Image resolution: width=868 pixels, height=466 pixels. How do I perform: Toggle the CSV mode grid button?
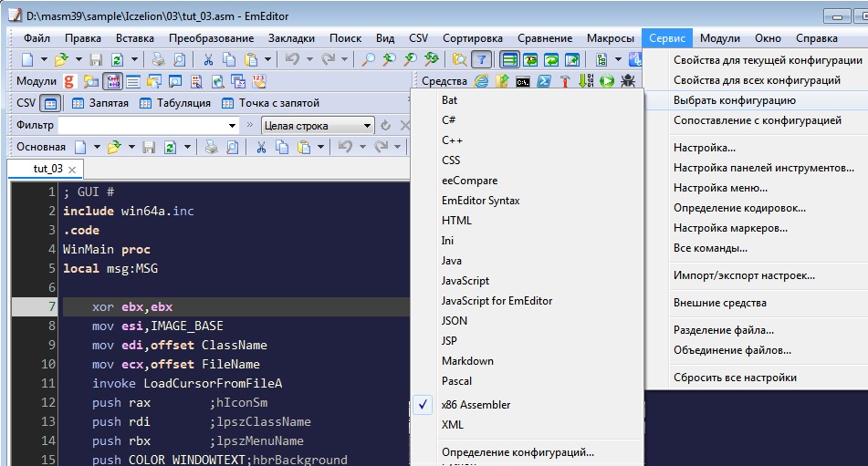click(x=49, y=103)
